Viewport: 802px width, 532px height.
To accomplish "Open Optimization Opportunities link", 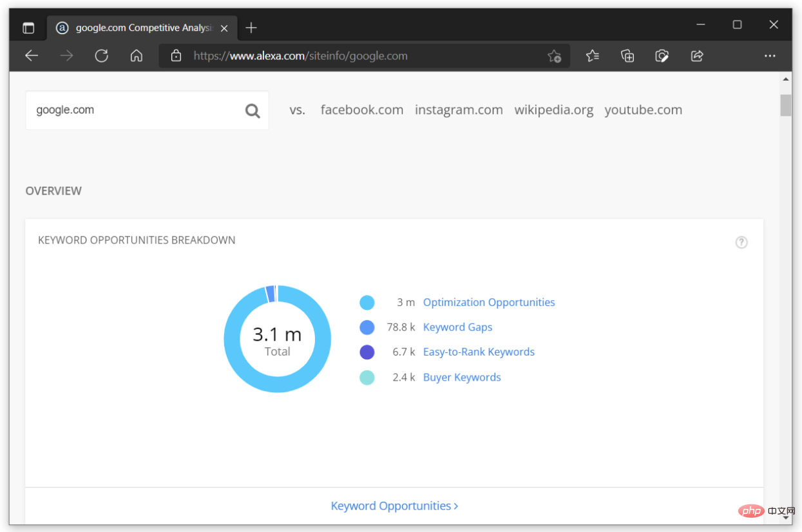I will [x=488, y=303].
